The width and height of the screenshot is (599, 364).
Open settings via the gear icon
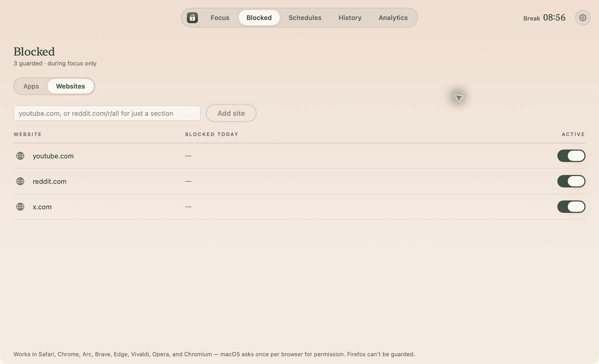tap(583, 18)
